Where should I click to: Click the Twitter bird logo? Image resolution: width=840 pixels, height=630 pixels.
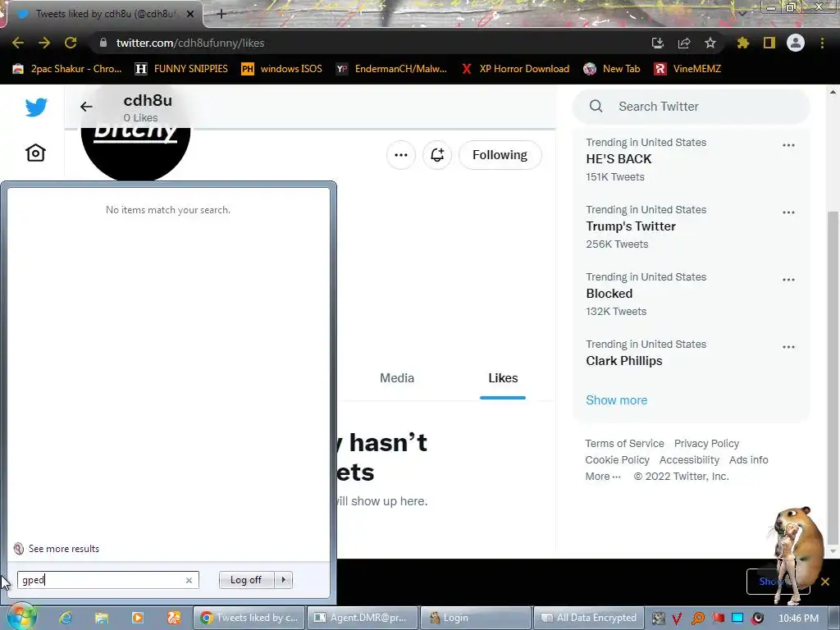coord(36,107)
